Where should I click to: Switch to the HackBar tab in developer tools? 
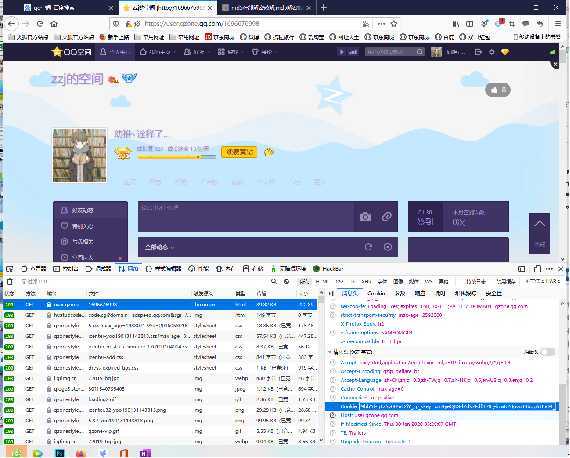pos(328,269)
